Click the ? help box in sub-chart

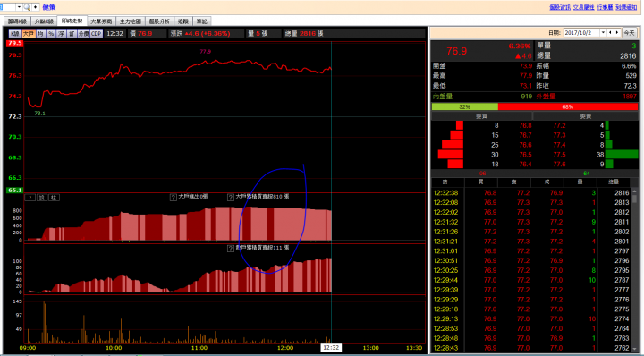[x=30, y=198]
